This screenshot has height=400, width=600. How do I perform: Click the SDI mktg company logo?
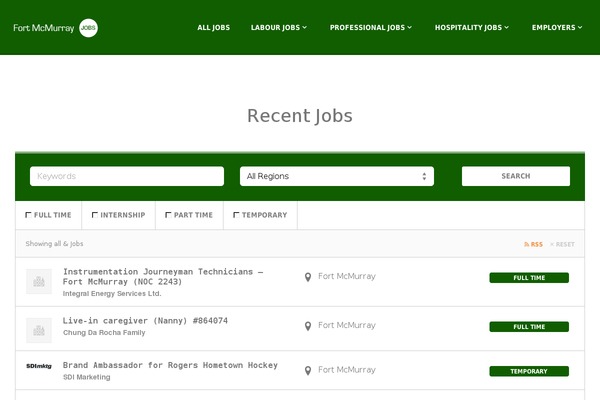39,366
